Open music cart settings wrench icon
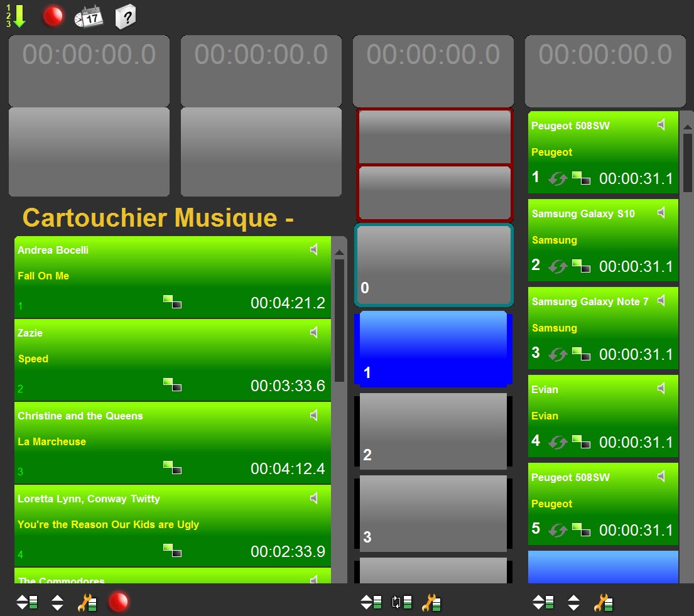Viewport: 694px width, 616px height. 87,603
